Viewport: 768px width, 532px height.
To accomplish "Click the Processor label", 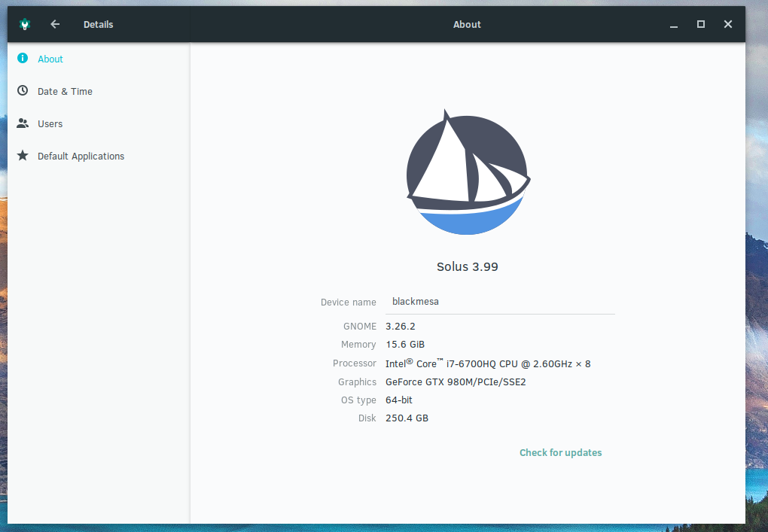I will coord(354,363).
